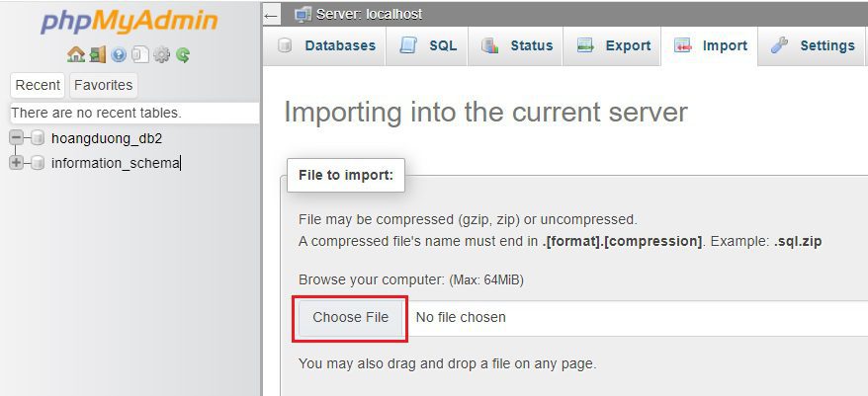Open the information_schema database
The width and height of the screenshot is (868, 396).
click(x=115, y=163)
